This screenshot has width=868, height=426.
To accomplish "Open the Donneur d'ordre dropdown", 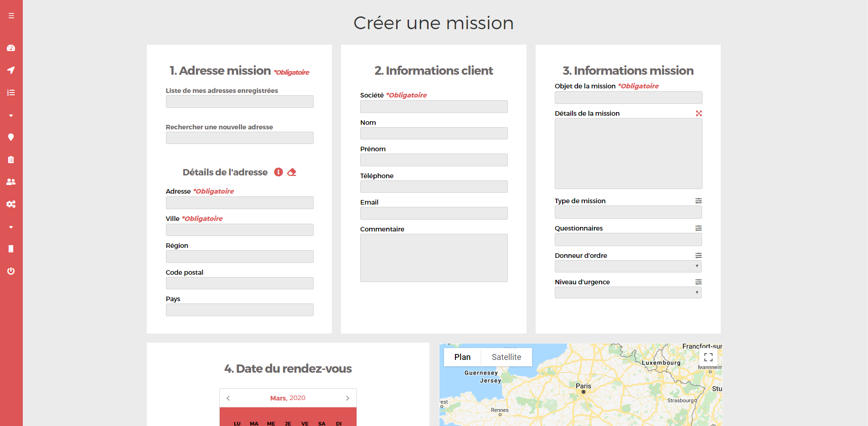I will point(628,267).
